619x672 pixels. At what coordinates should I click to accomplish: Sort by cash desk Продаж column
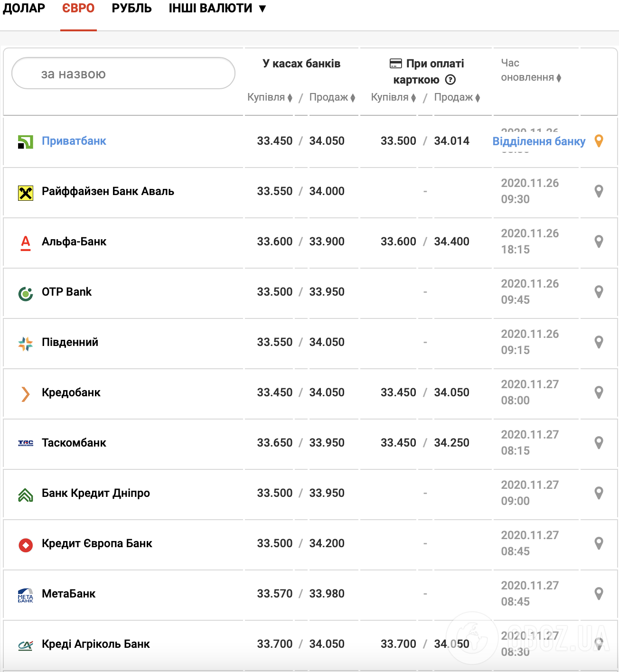point(332,97)
